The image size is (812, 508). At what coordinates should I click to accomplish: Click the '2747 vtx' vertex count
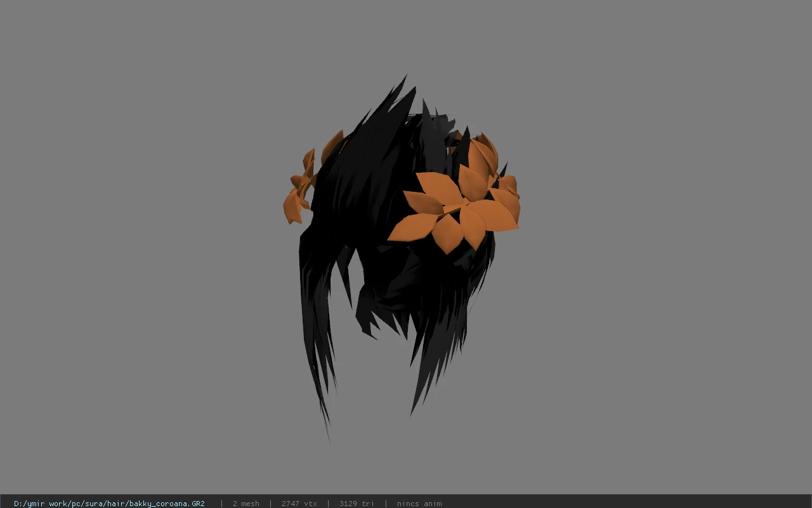(x=299, y=504)
